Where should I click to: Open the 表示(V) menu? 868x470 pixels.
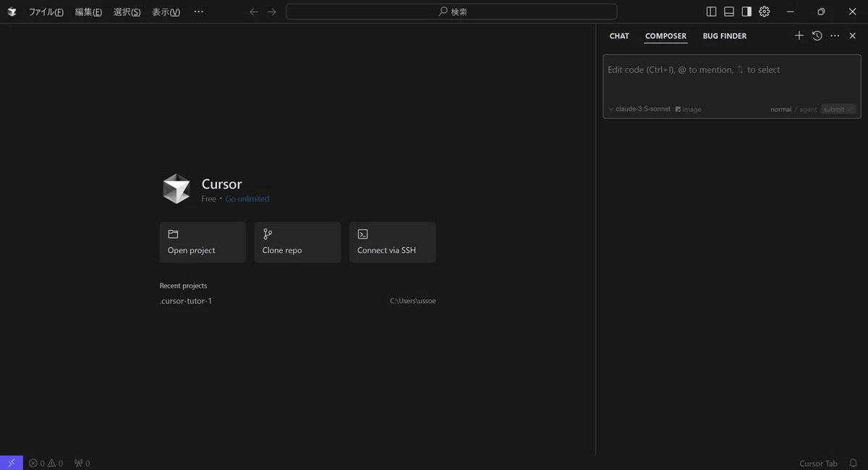166,12
